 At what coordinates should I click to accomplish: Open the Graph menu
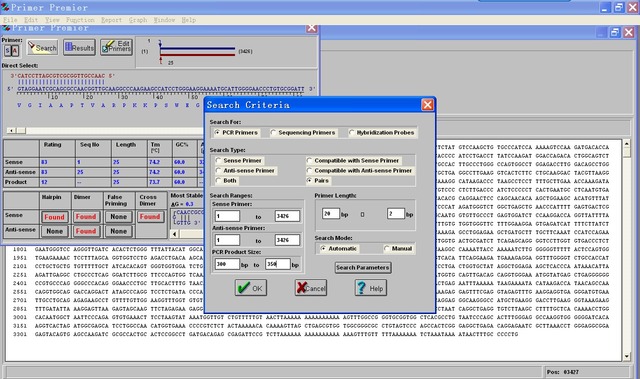point(138,20)
